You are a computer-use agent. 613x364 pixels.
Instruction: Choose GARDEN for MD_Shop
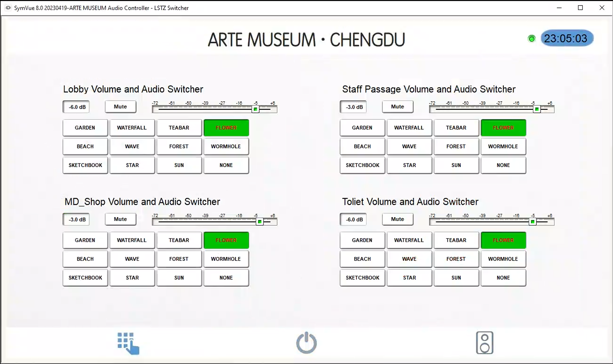pyautogui.click(x=85, y=240)
